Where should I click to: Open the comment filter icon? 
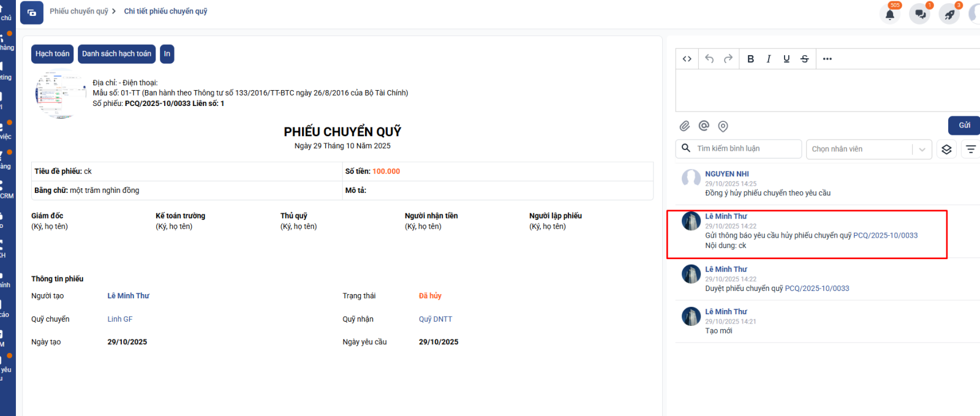pos(971,149)
